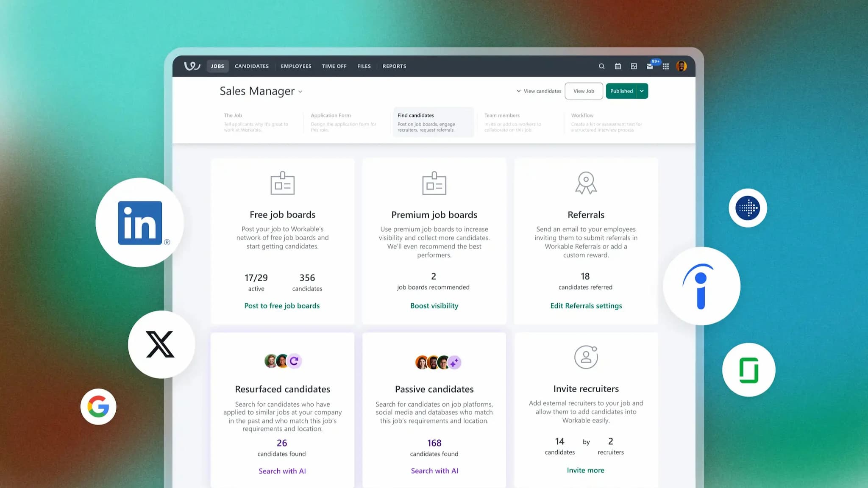
Task: Open the inbox mail icon with 99+ badge
Action: (650, 66)
